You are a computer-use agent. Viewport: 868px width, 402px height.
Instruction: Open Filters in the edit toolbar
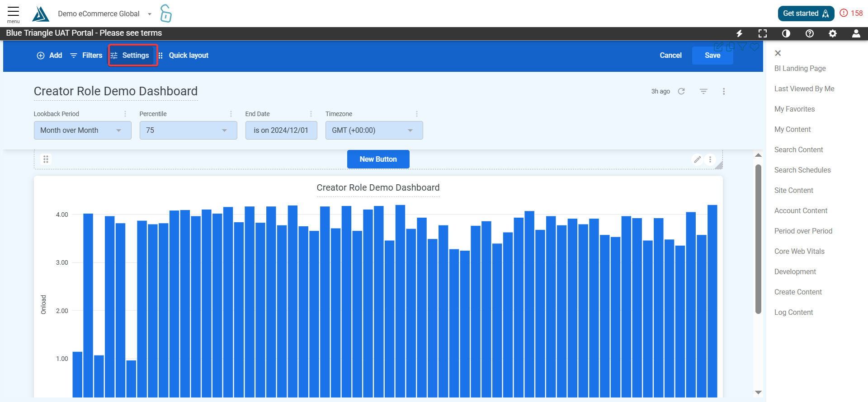click(x=86, y=56)
